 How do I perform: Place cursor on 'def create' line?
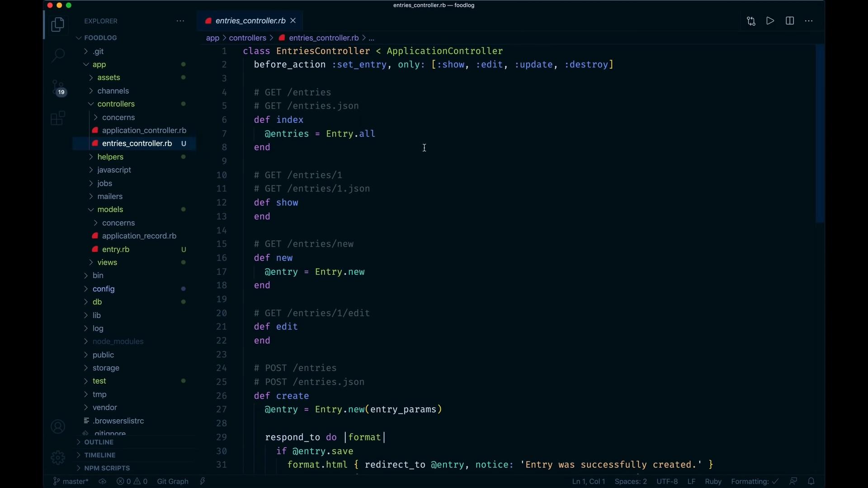coord(282,397)
